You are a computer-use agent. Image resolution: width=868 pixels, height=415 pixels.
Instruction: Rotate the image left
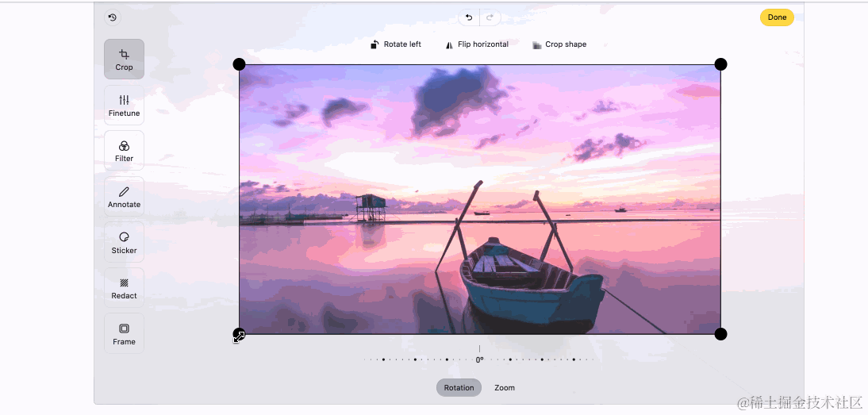(x=396, y=44)
